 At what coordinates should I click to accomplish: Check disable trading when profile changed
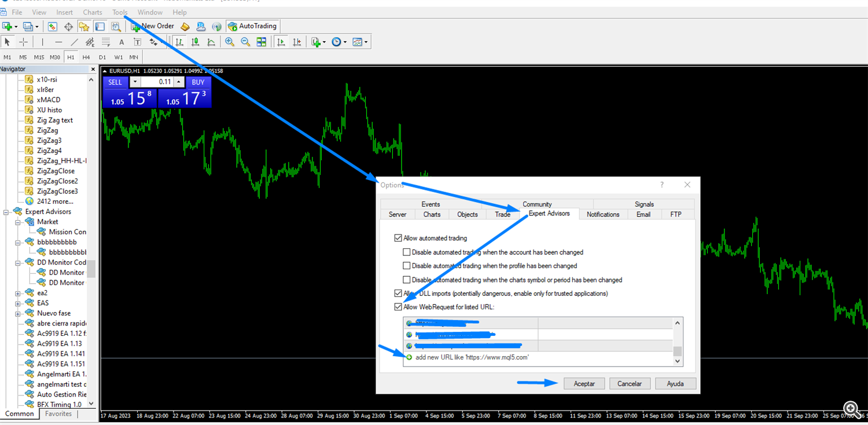coord(407,266)
